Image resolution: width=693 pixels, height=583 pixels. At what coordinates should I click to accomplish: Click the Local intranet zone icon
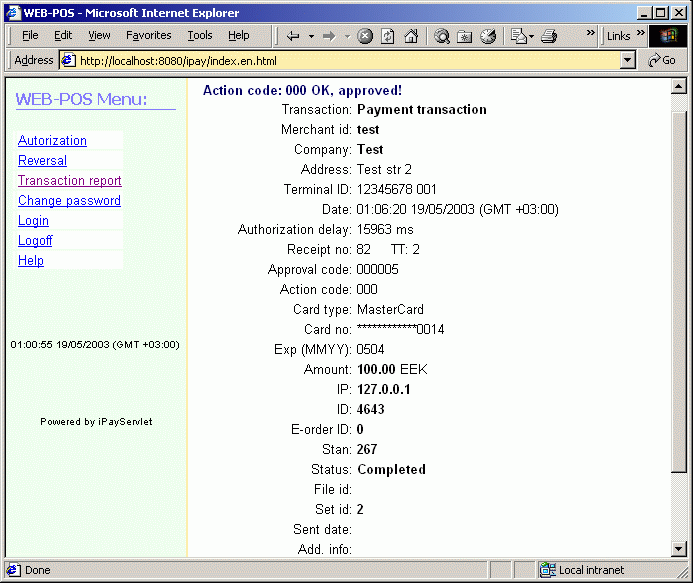[548, 570]
